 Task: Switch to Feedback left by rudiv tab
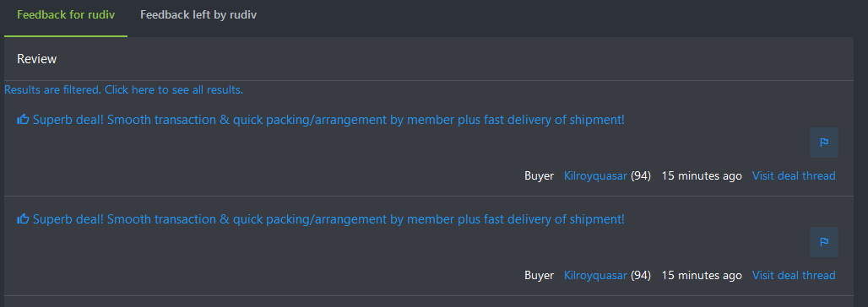point(198,15)
